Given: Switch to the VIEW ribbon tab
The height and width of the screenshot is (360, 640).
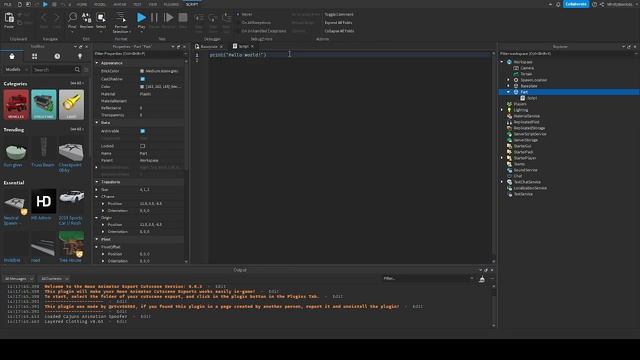Looking at the screenshot, I should (153, 4).
